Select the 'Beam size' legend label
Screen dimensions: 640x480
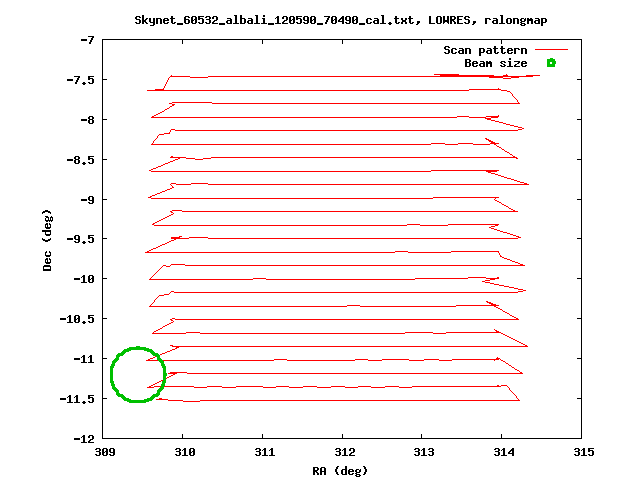pyautogui.click(x=496, y=63)
